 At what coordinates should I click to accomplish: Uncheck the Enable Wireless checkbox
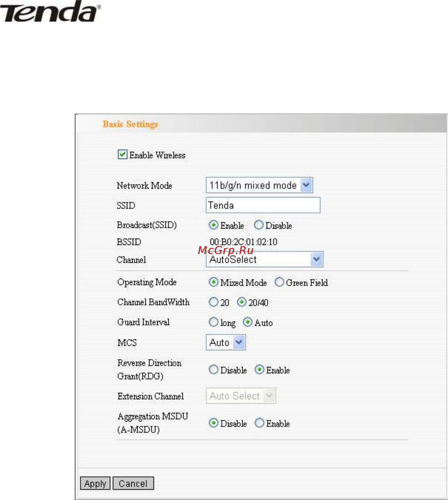[x=122, y=155]
